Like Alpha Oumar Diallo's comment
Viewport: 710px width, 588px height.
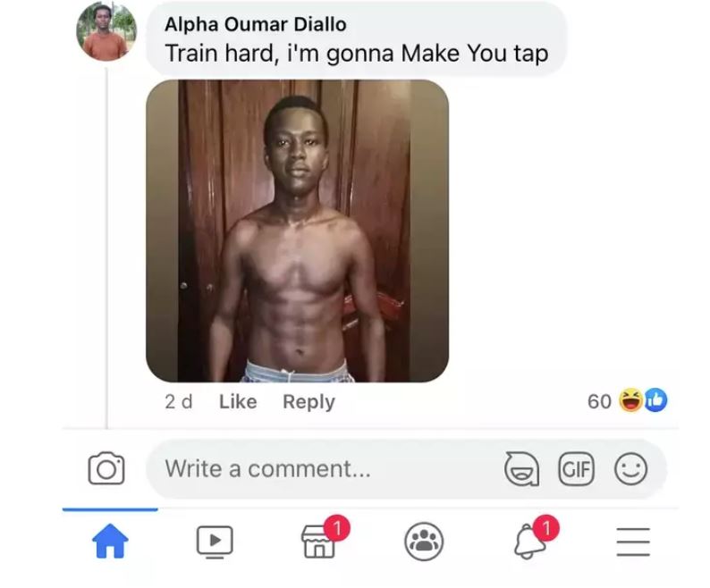click(238, 401)
